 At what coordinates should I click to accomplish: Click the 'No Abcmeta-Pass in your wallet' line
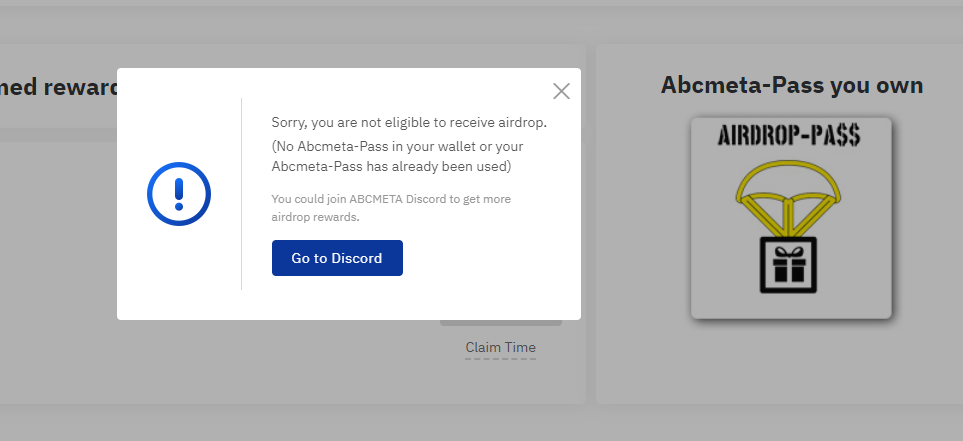[397, 146]
